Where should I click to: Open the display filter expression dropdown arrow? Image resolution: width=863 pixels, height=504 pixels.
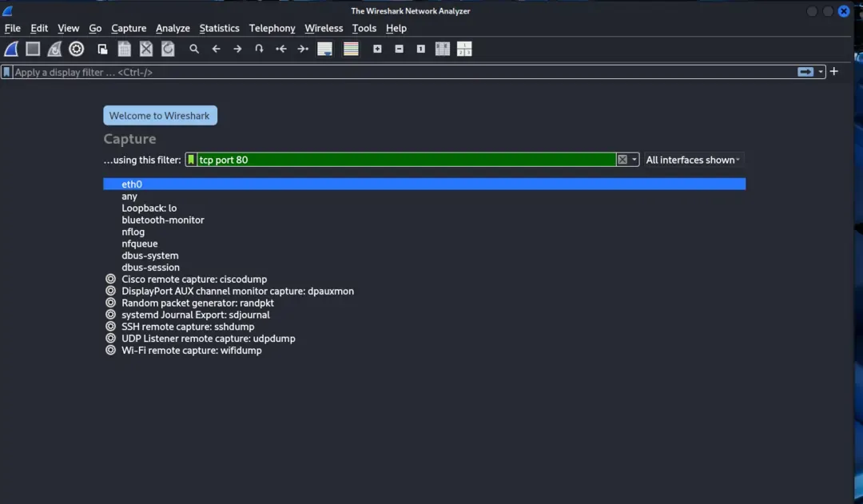pos(820,71)
